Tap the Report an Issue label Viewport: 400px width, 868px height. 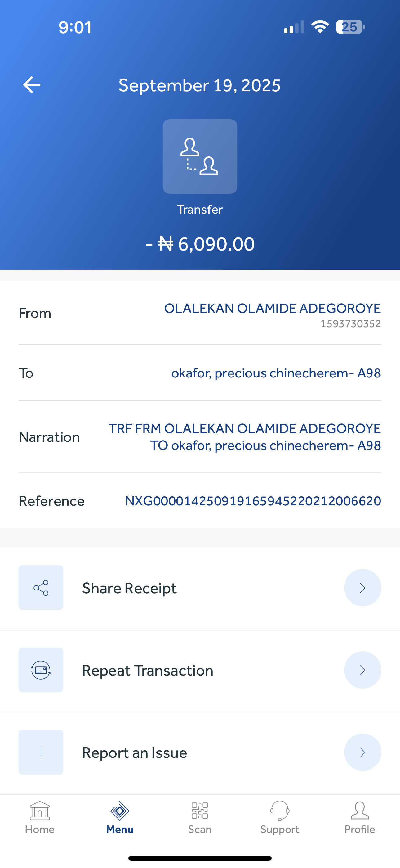click(x=134, y=753)
